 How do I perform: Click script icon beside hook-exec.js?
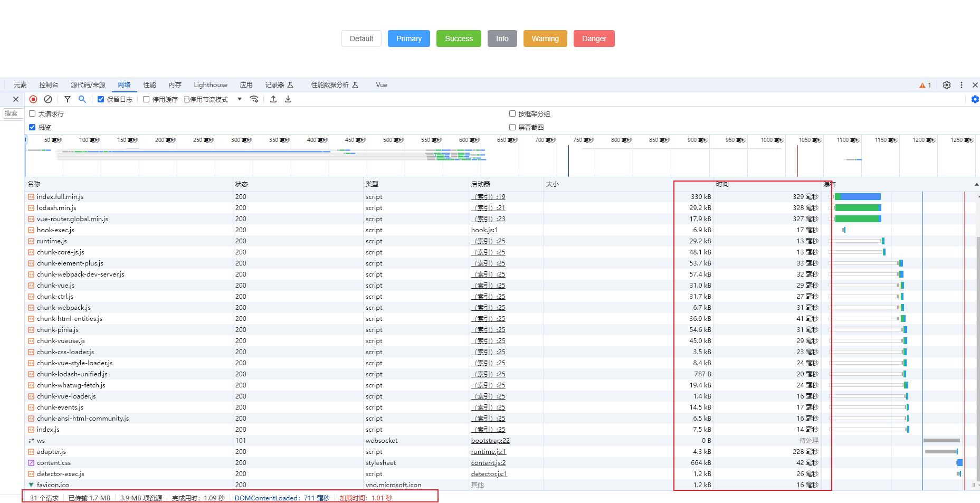(x=31, y=230)
